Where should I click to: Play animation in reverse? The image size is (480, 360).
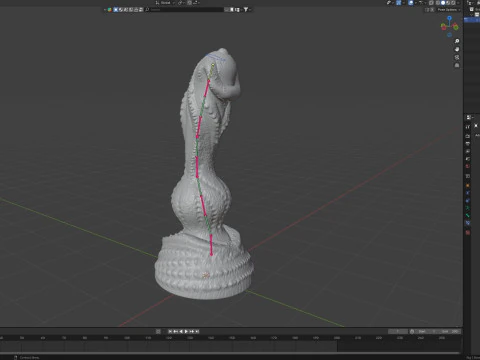pos(181,331)
